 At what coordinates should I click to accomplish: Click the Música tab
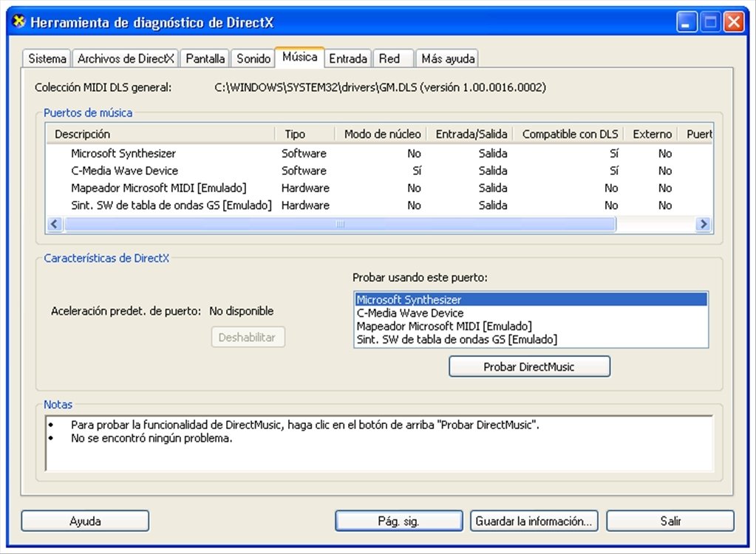[299, 57]
